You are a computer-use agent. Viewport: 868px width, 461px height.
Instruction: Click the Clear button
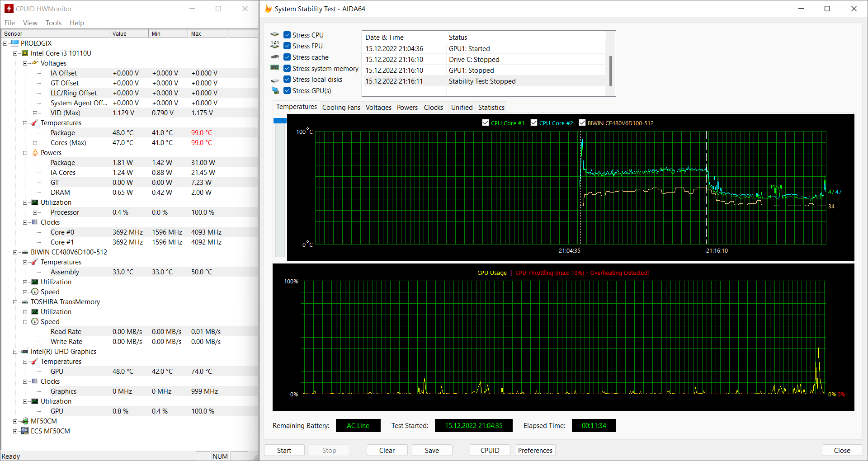[387, 450]
